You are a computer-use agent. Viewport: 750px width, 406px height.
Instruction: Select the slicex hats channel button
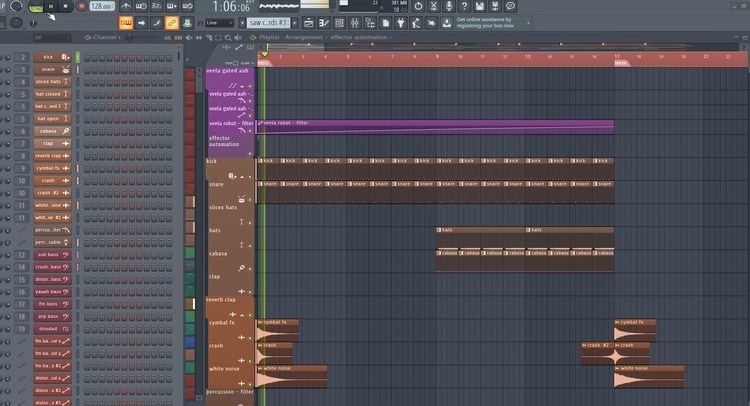52,82
